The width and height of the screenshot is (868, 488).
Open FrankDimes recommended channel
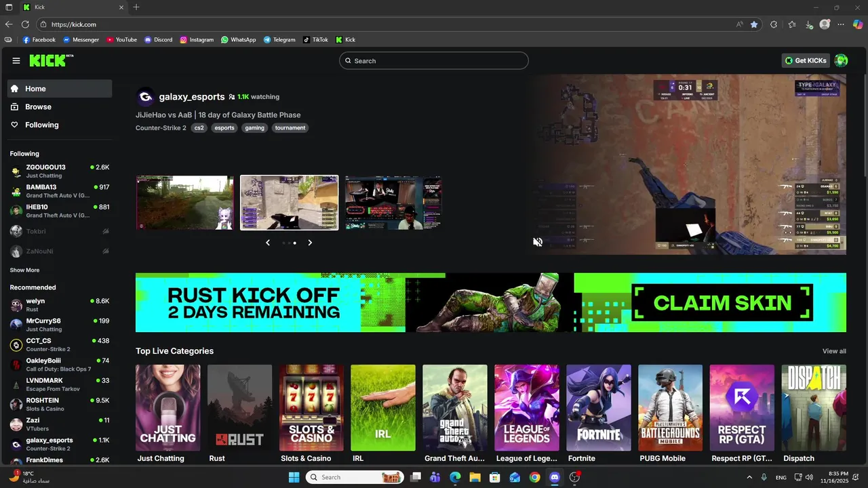(60, 460)
